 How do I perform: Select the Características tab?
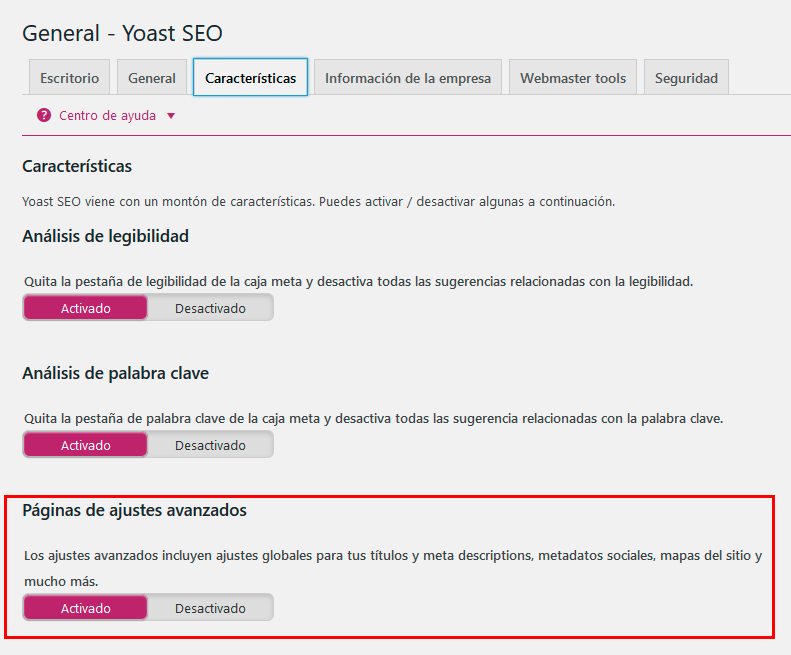[x=250, y=77]
